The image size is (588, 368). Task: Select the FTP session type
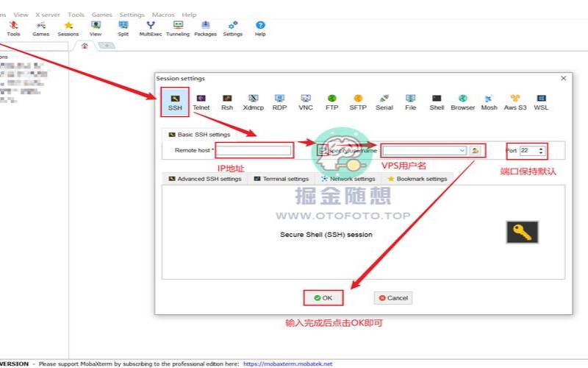pos(332,102)
